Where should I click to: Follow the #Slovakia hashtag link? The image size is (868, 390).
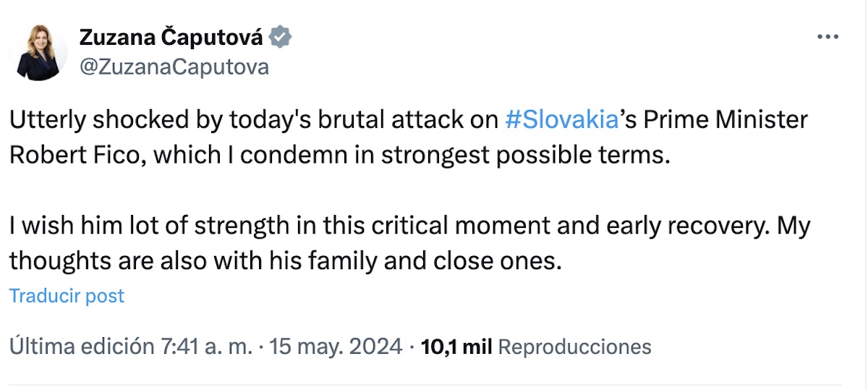tap(561, 119)
